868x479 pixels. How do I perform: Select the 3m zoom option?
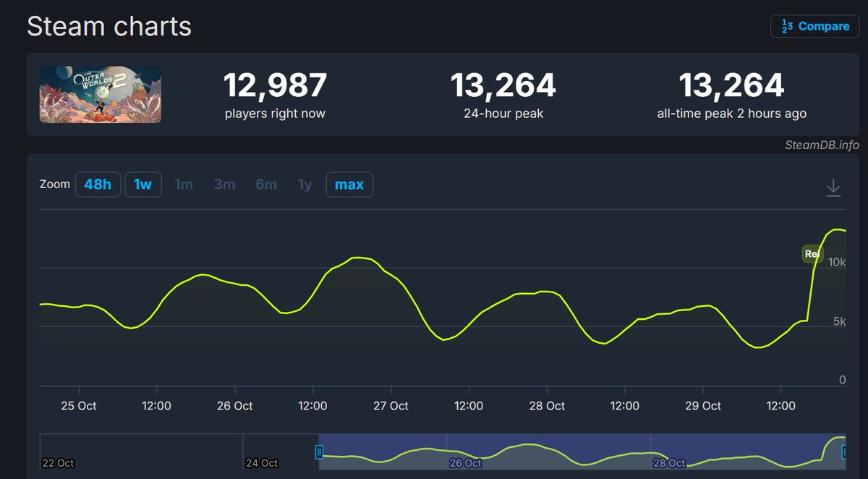click(x=224, y=185)
